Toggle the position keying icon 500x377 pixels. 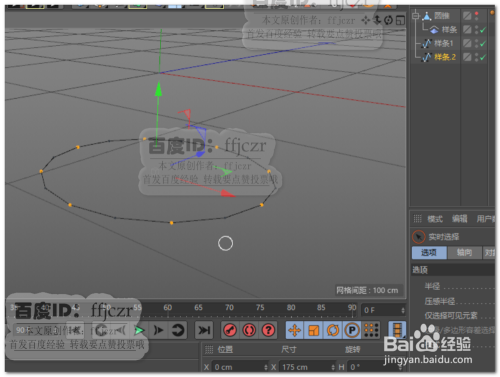(295, 330)
